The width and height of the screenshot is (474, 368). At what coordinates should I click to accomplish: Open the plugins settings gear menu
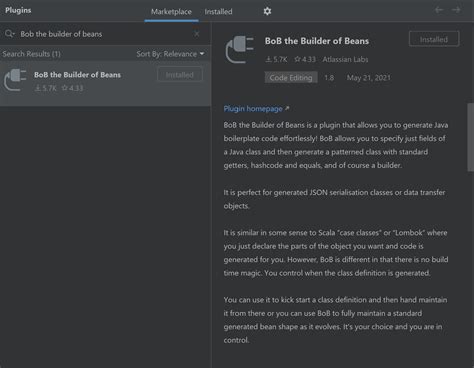tap(267, 11)
